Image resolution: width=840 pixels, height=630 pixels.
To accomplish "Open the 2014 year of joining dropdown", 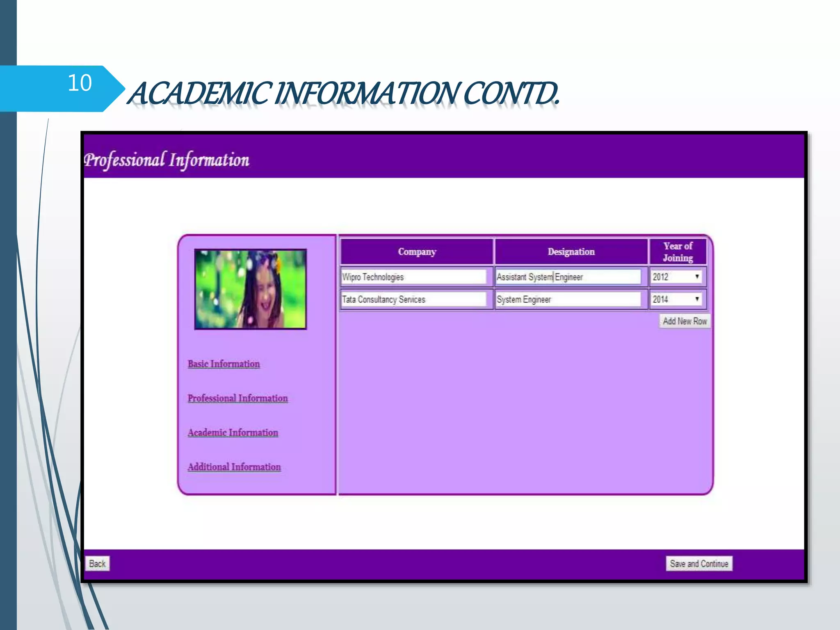I will 676,299.
